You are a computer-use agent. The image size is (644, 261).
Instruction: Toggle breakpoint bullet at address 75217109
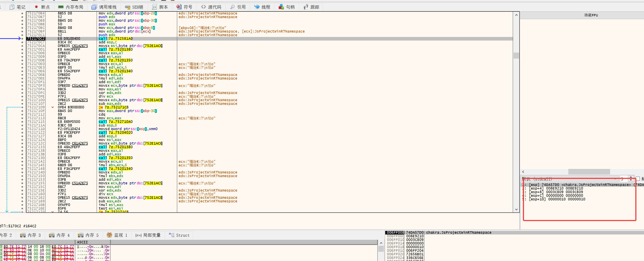coord(22,107)
